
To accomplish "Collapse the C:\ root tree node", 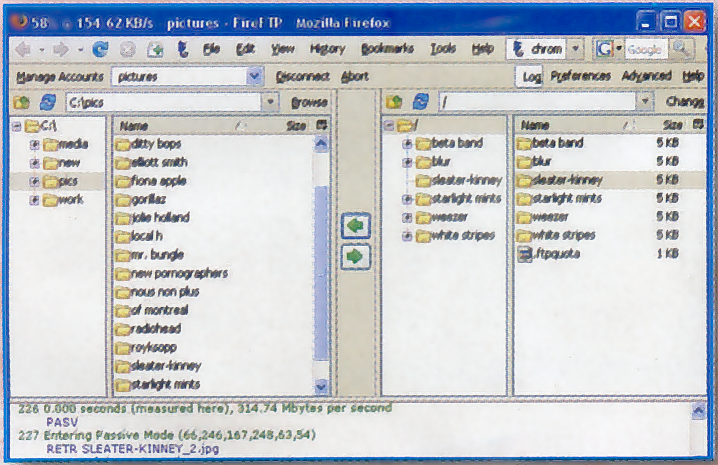I will (x=17, y=126).
